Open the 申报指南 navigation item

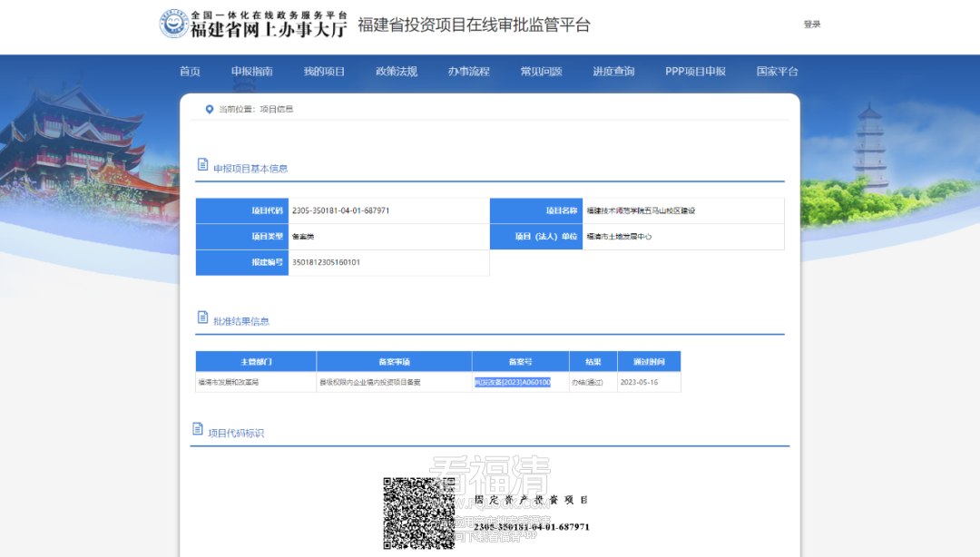point(252,72)
